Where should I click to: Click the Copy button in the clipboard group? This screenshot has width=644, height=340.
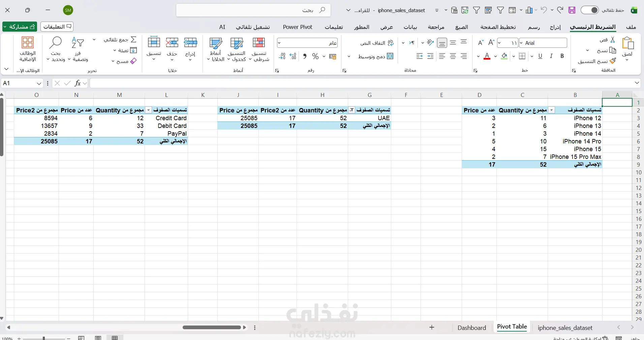click(x=607, y=50)
